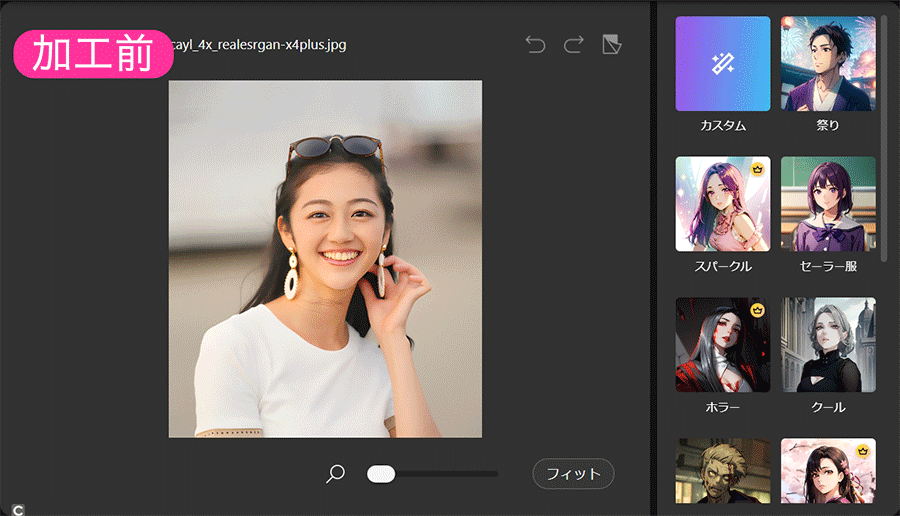Click the main portrait photo preview

point(325,258)
